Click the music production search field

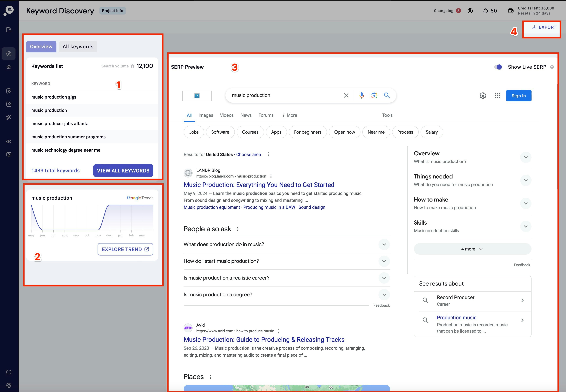click(283, 95)
